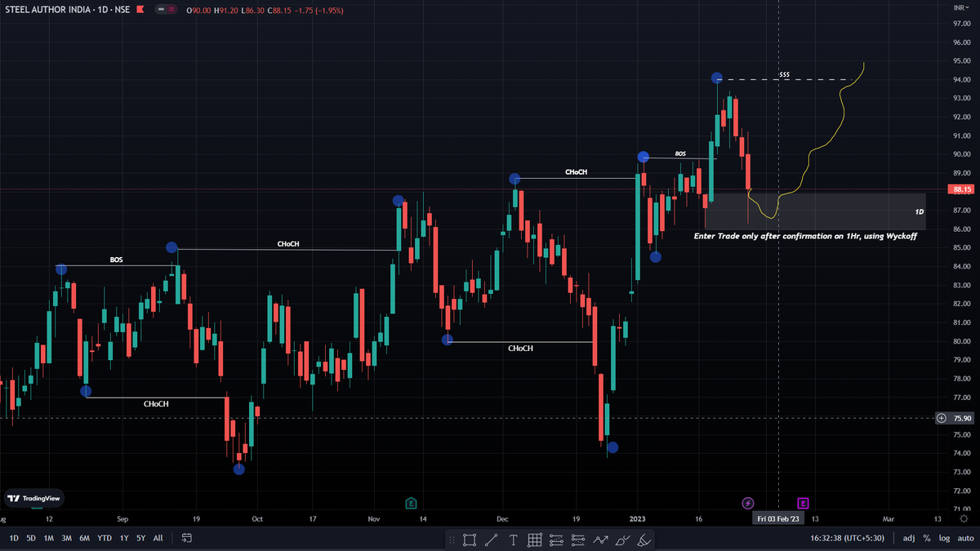
Task: Grab the favorites toolbar drag handle
Action: click(x=450, y=540)
